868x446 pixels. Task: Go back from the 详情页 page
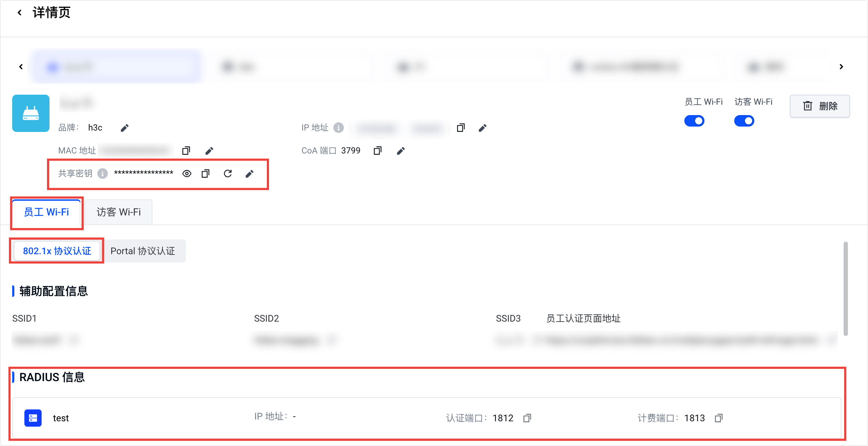(x=20, y=13)
